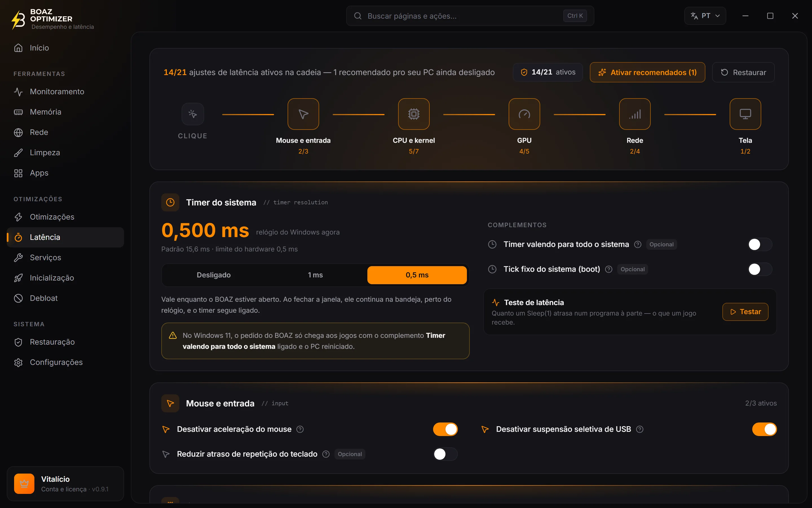Toggle Timer valendo para todo o sistema
The height and width of the screenshot is (508, 812).
[x=760, y=245]
